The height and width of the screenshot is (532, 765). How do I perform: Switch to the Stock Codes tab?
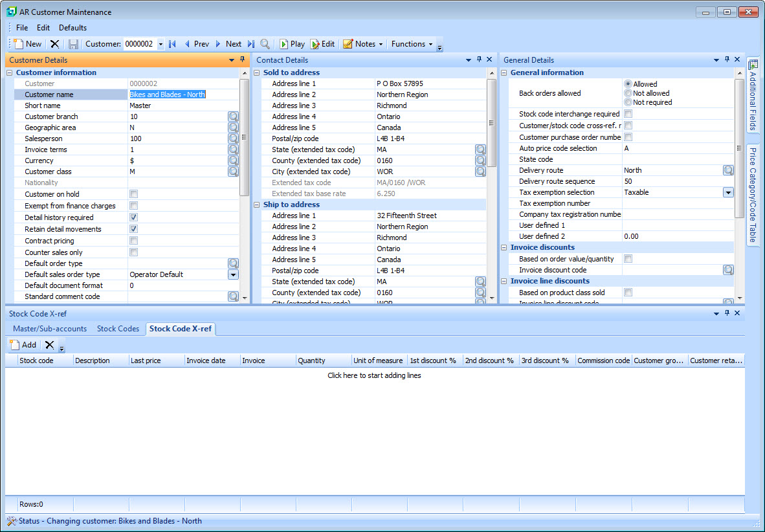pos(118,329)
